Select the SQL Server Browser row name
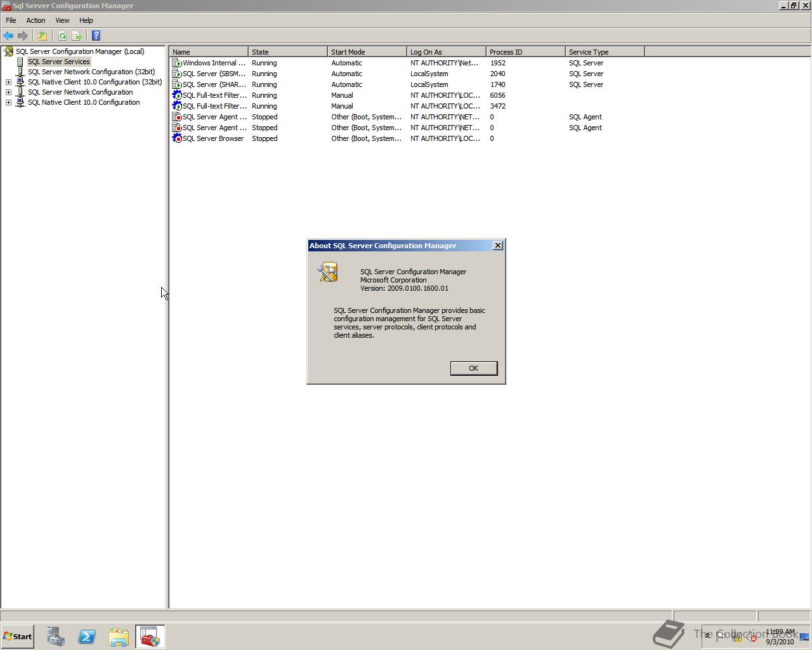 tap(213, 138)
